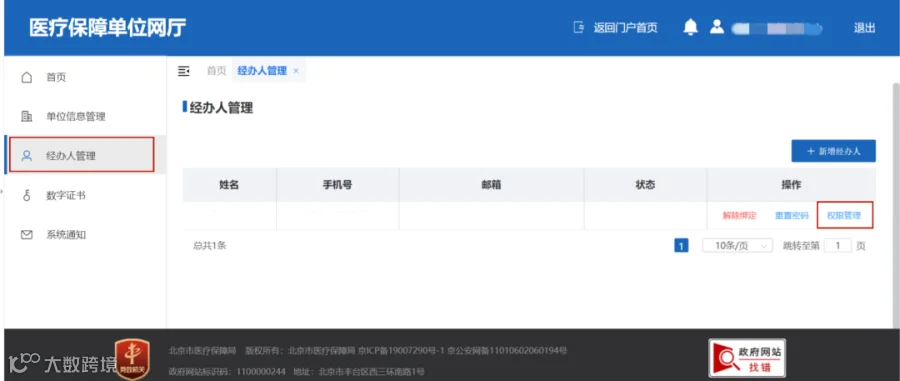The width and height of the screenshot is (900, 381).
Task: Click the envelope icon beside 系统通知
Action: coord(26,235)
